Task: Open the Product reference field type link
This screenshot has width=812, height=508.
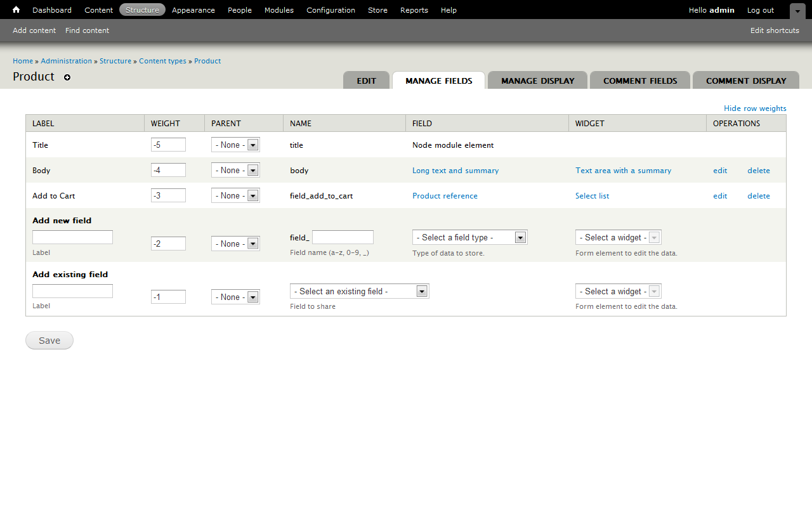Action: tap(445, 196)
